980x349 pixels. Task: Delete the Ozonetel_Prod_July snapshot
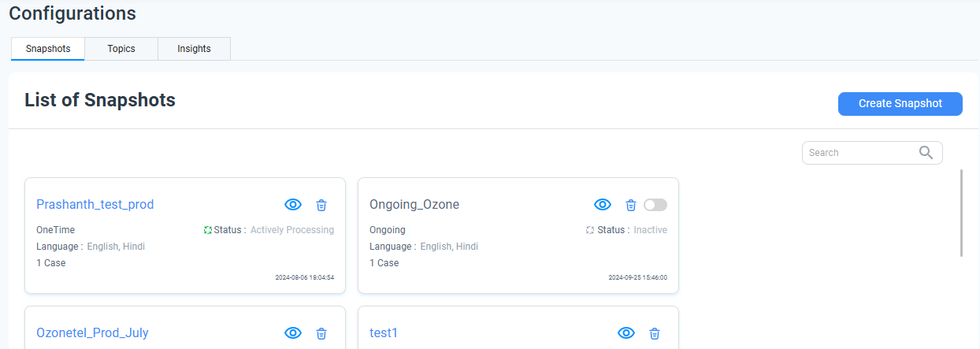[321, 333]
